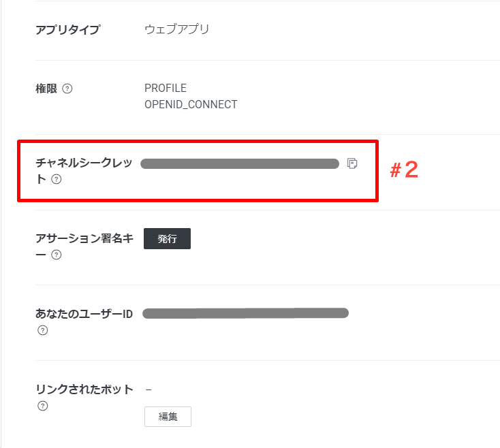Open help icon under リンクされたボット
Image resolution: width=500 pixels, height=448 pixels.
click(42, 406)
